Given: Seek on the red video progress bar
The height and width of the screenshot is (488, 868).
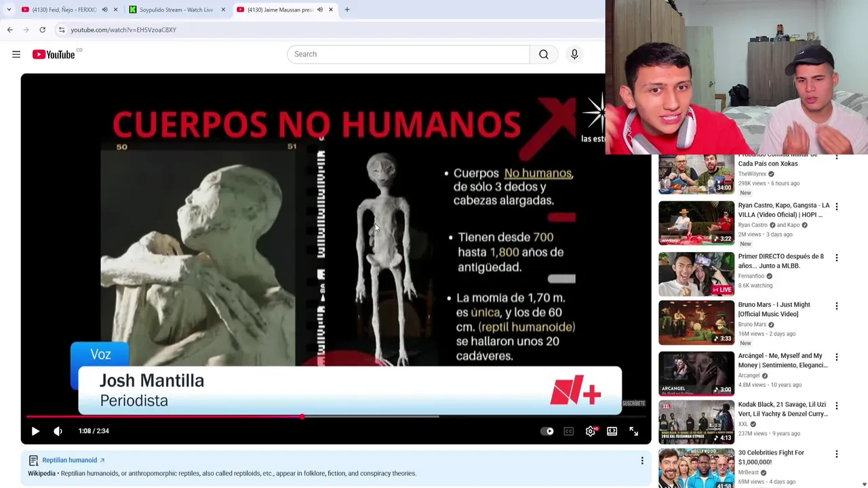Looking at the screenshot, I should (x=336, y=416).
